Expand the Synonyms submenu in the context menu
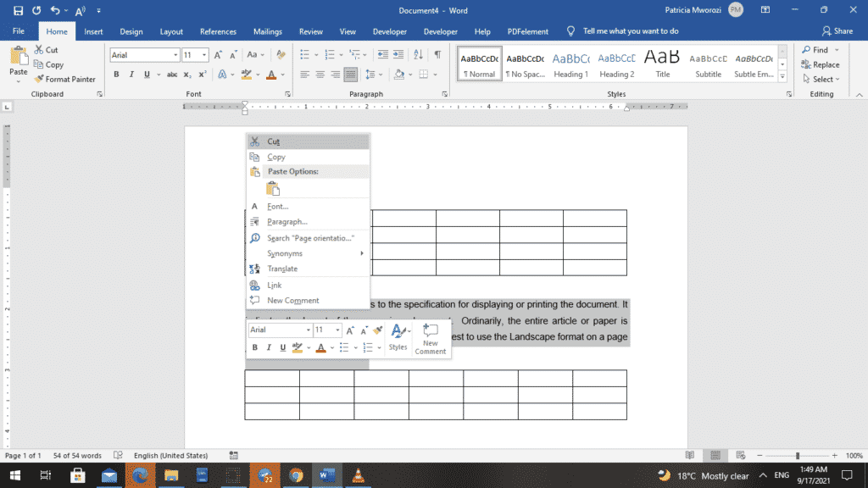 [x=284, y=254]
